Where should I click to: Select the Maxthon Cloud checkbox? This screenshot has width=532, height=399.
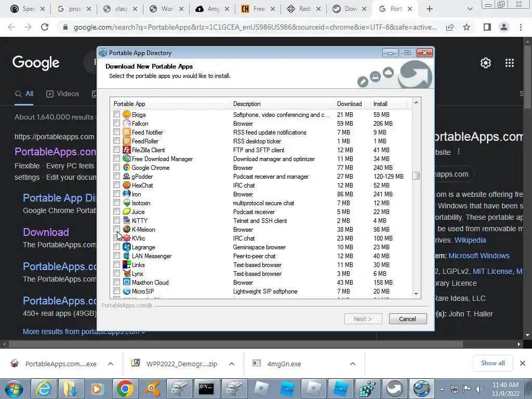tap(117, 282)
